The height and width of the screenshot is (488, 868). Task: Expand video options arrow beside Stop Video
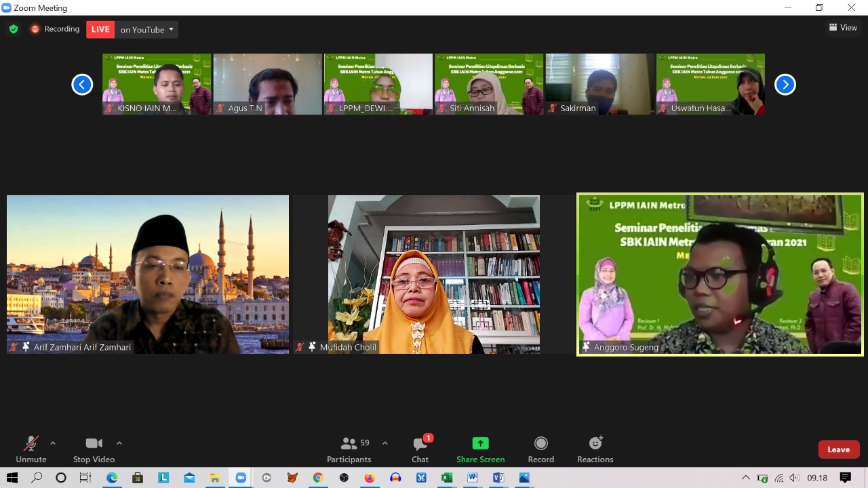(119, 443)
